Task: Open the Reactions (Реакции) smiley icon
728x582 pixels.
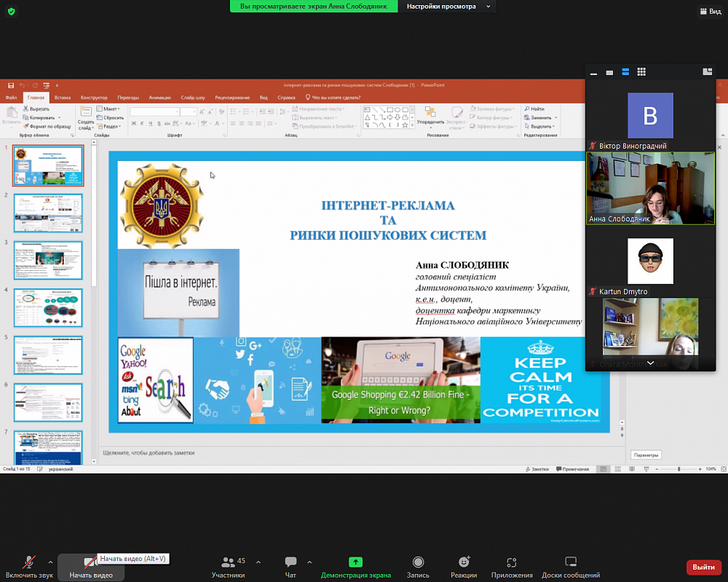Action: (464, 562)
